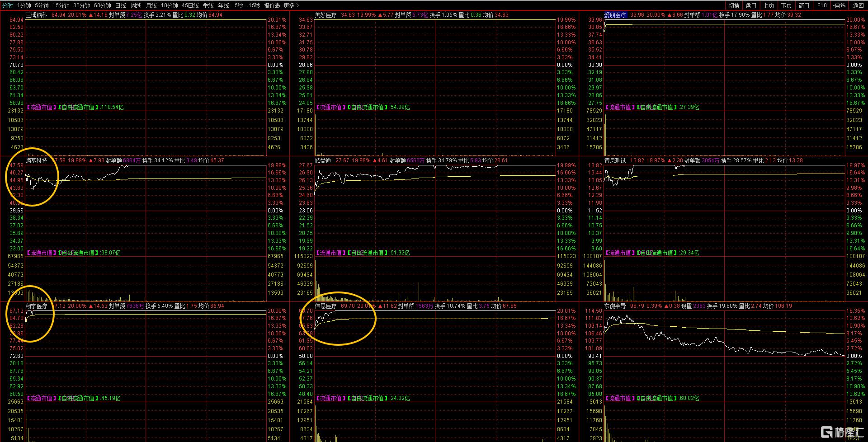Select the 美好医疗 stock title
Screen dimensions: 868x442
pos(325,15)
